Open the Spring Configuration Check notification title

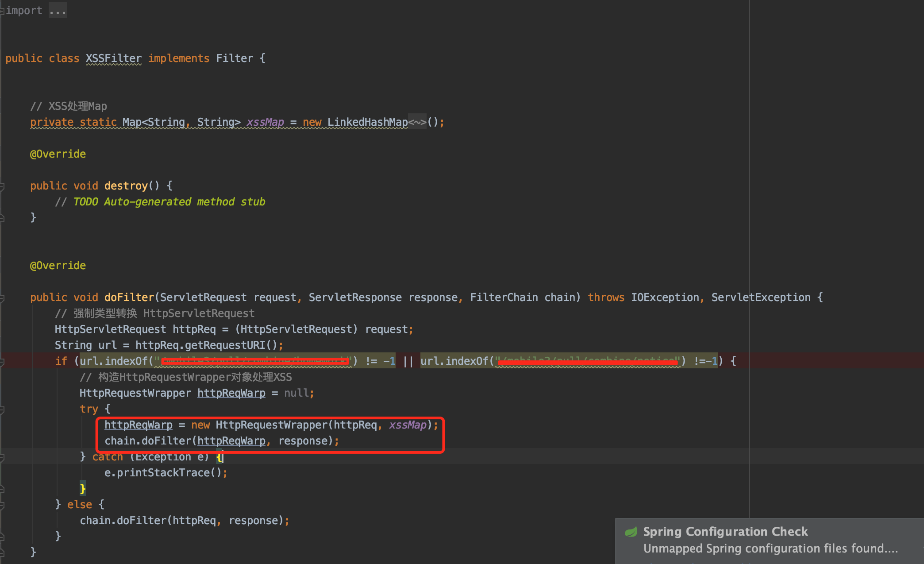point(725,531)
